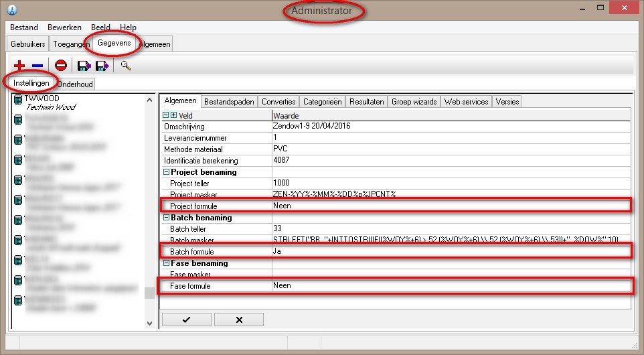Click the database list scroll down arrow

pos(149,324)
